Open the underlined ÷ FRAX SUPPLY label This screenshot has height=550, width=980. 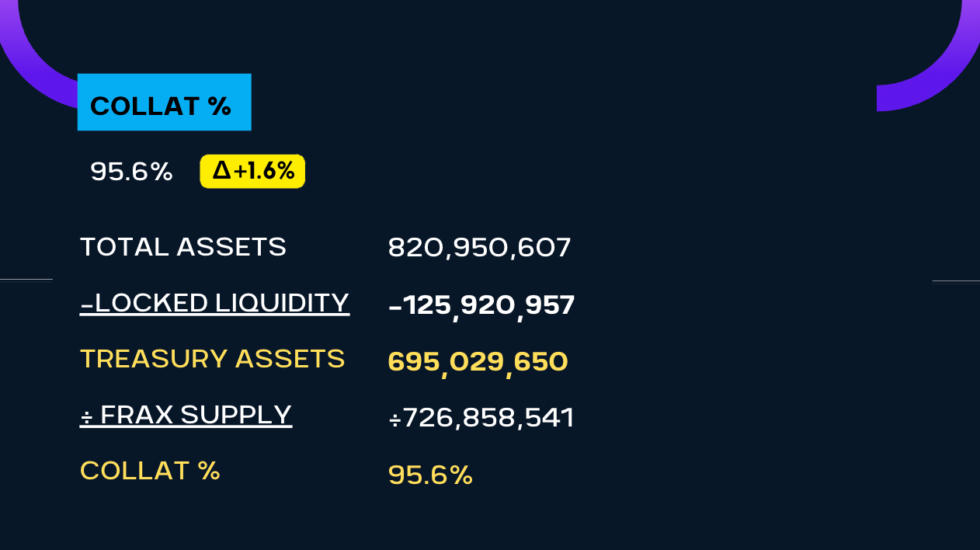186,415
